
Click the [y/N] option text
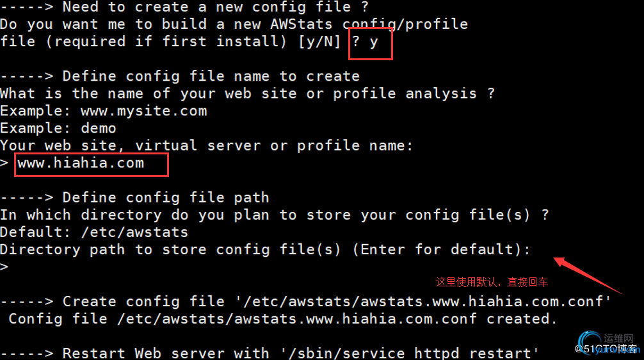coord(320,42)
